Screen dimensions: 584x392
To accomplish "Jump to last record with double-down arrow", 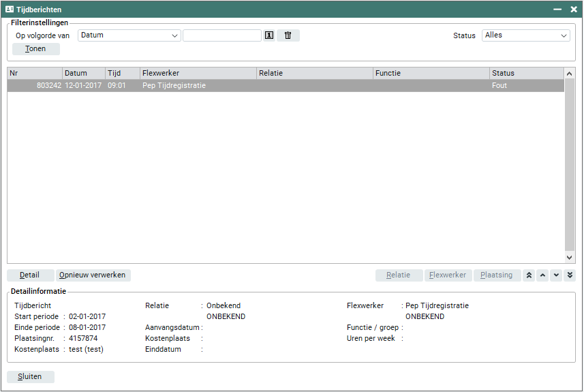I will pyautogui.click(x=570, y=275).
